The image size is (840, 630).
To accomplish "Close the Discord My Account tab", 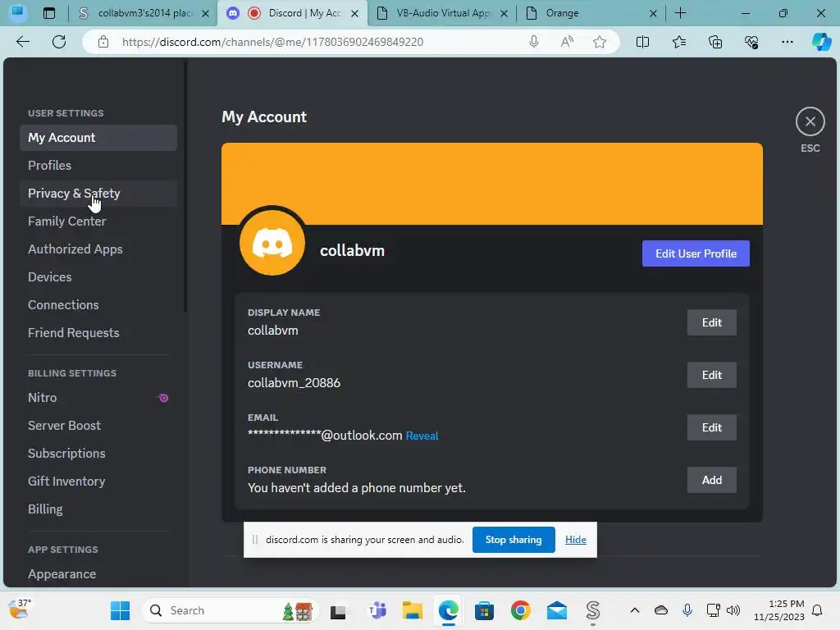I will point(354,13).
